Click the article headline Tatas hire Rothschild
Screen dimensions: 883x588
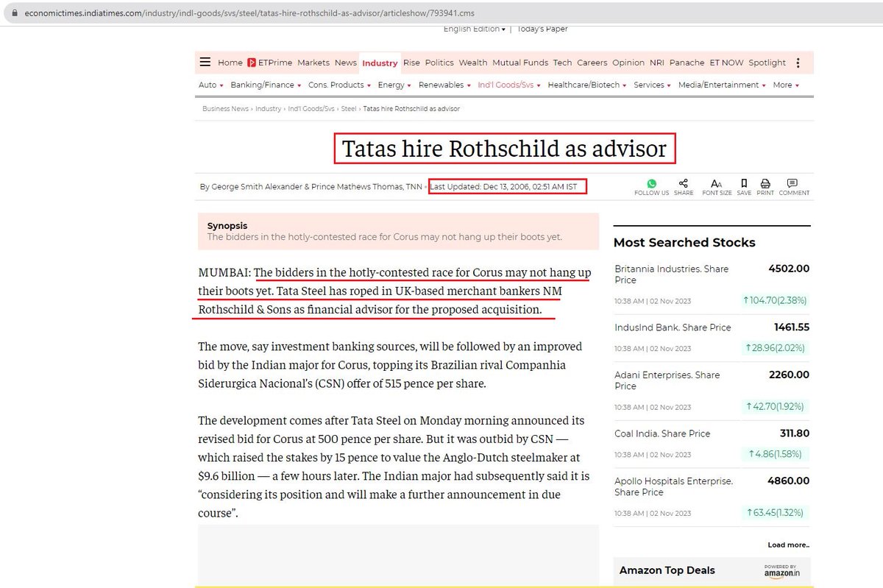click(505, 149)
